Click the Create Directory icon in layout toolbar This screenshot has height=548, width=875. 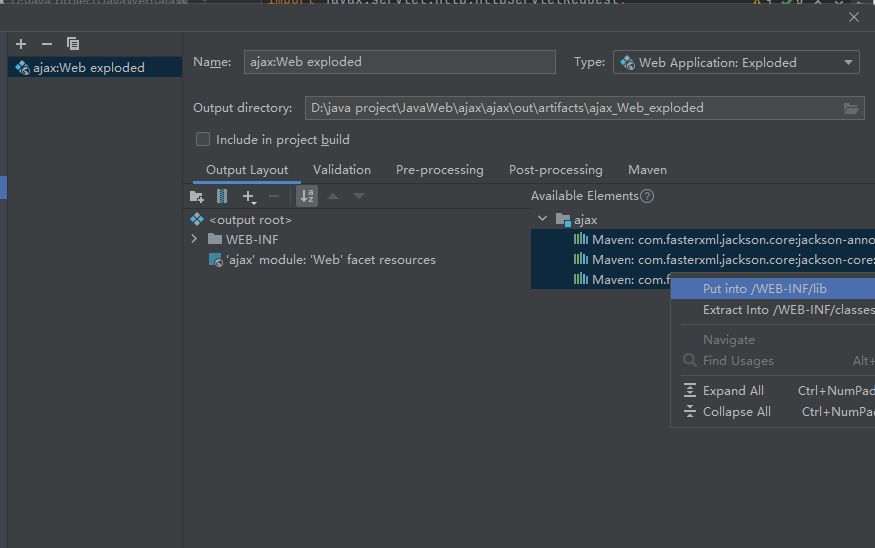pos(197,197)
